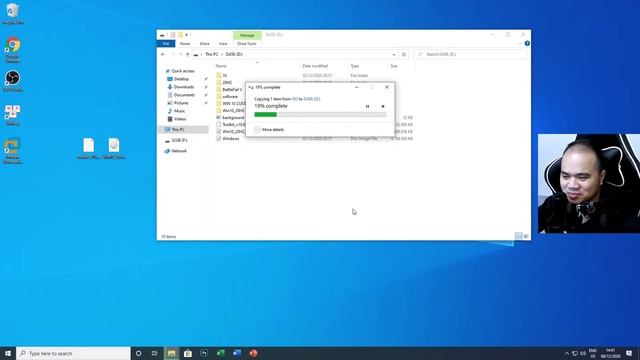This screenshot has height=360, width=640.
Task: Click the Type here to search box
Action: pos(73,353)
